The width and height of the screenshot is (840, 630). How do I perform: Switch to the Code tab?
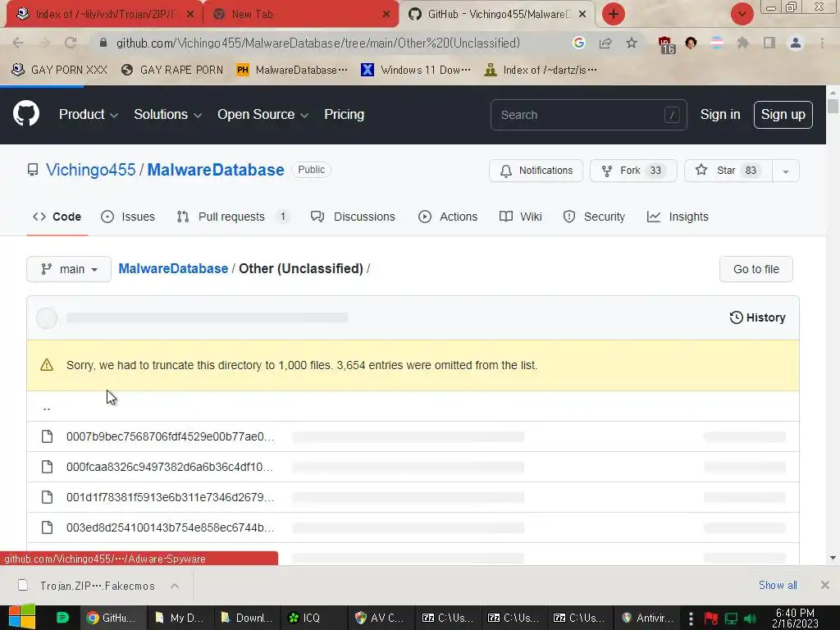(57, 217)
